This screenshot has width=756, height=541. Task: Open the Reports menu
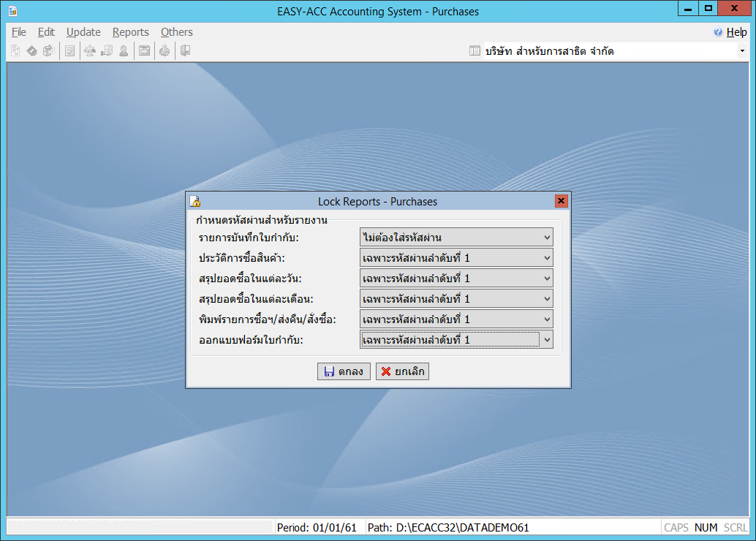pos(130,32)
